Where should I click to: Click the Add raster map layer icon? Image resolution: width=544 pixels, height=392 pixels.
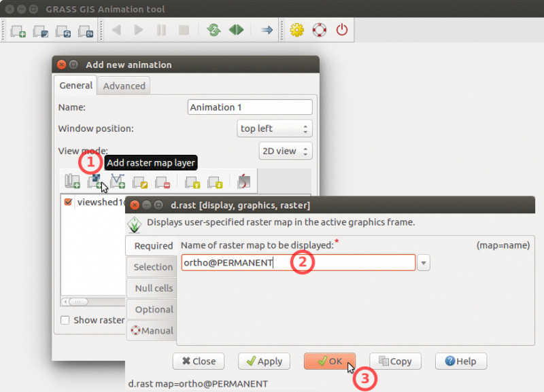[x=95, y=181]
